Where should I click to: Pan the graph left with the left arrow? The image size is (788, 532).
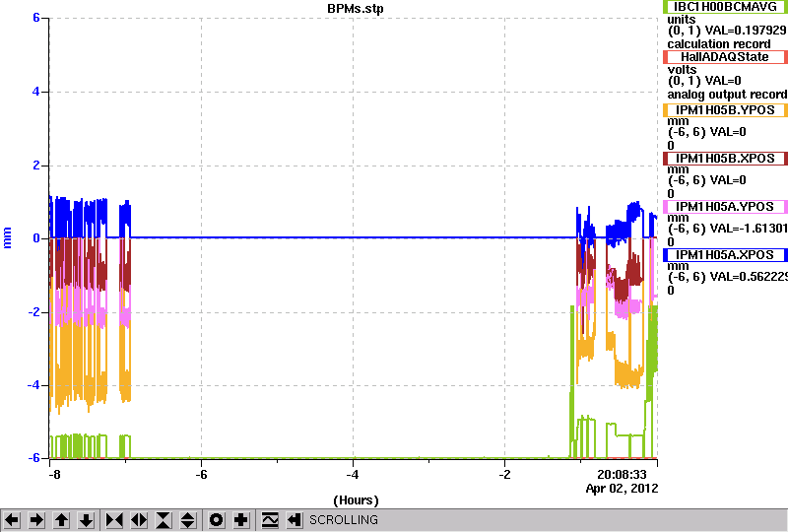coord(12,520)
